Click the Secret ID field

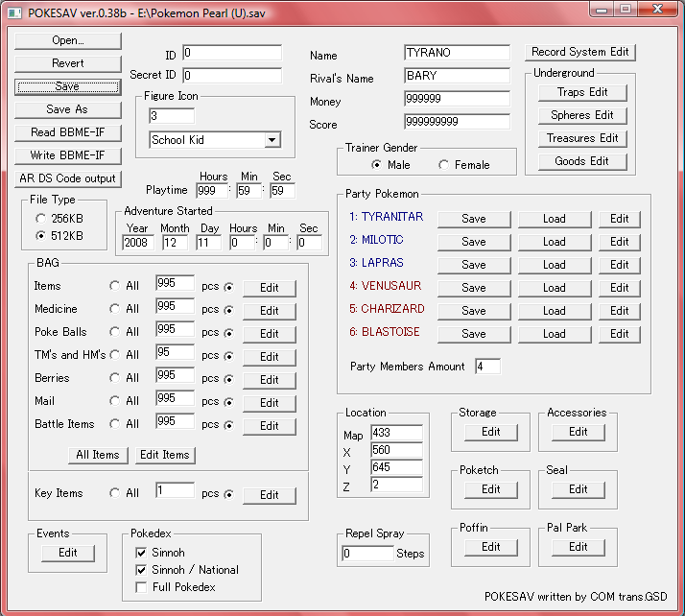point(232,76)
